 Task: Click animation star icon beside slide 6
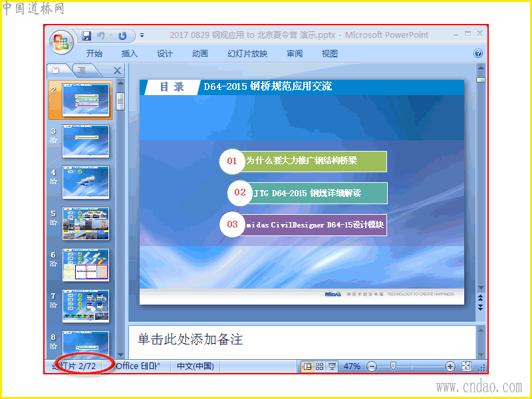click(54, 263)
